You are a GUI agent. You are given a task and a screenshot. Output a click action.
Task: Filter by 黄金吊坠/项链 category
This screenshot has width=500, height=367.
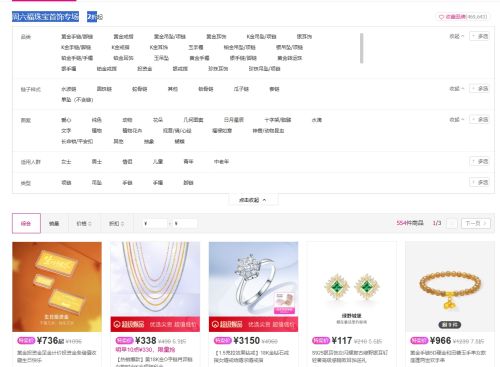(170, 37)
